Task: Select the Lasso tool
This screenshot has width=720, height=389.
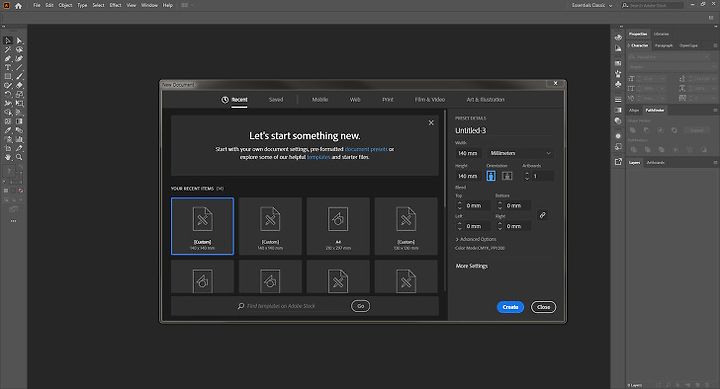Action: (x=19, y=50)
